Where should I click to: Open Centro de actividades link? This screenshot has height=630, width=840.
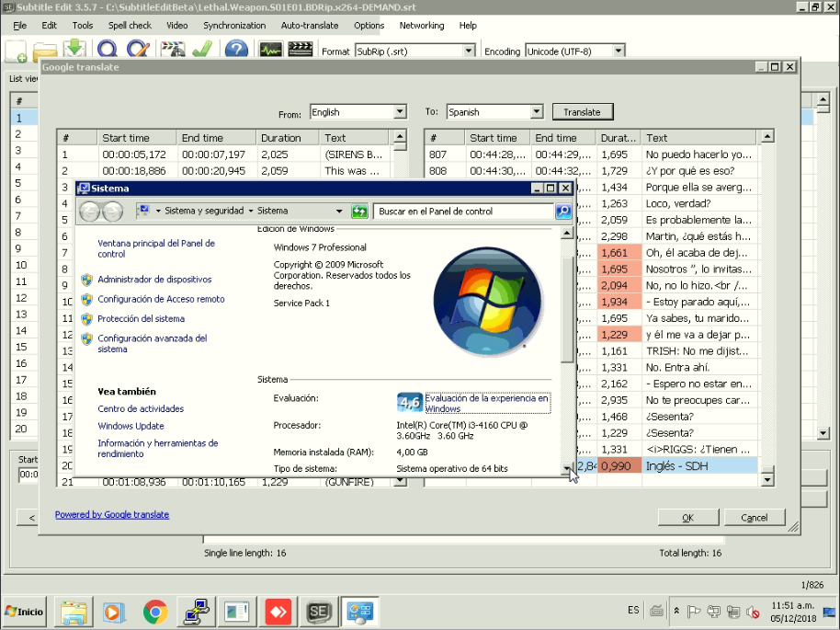(x=141, y=408)
